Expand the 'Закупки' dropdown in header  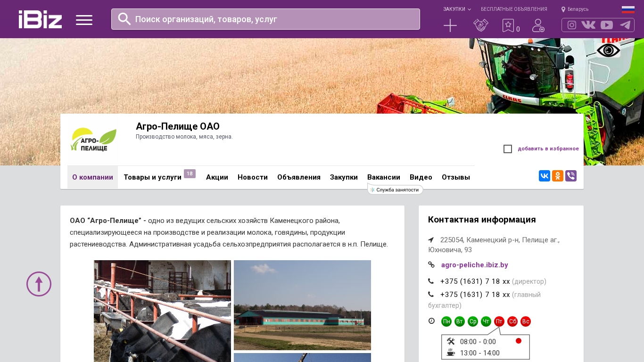pyautogui.click(x=456, y=9)
